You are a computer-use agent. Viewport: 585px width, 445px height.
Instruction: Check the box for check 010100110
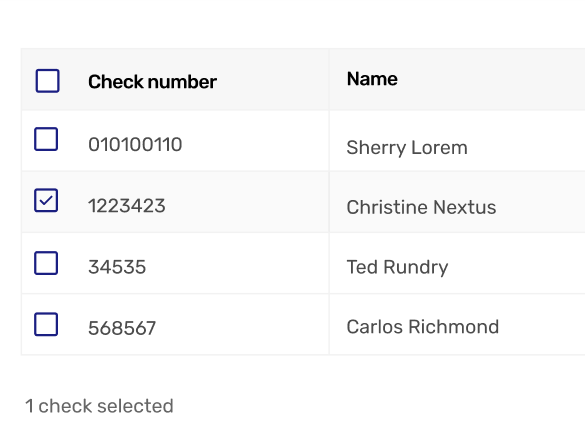click(46, 139)
